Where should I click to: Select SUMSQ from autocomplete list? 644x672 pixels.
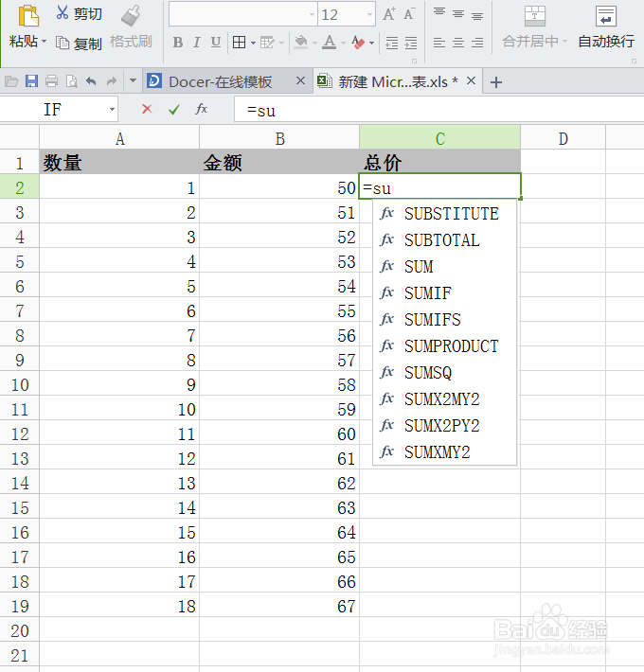[444, 373]
